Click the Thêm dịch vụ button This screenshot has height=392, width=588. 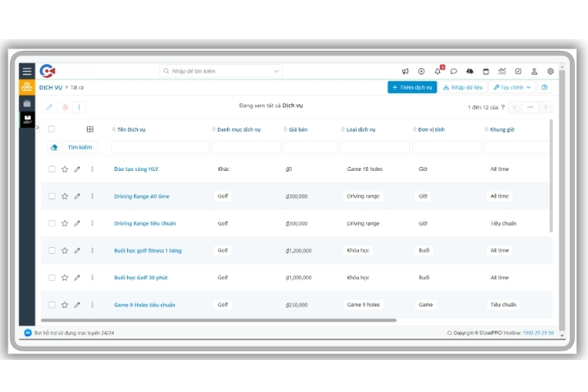[412, 88]
